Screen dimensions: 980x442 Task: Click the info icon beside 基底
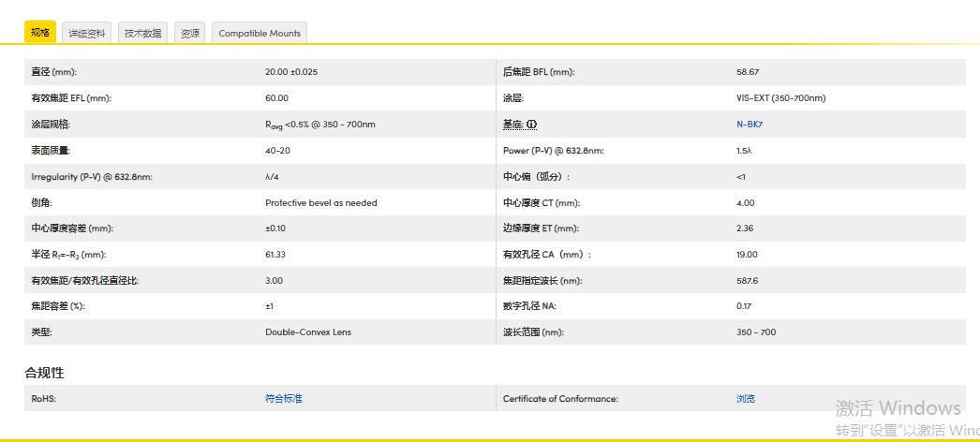[x=532, y=125]
